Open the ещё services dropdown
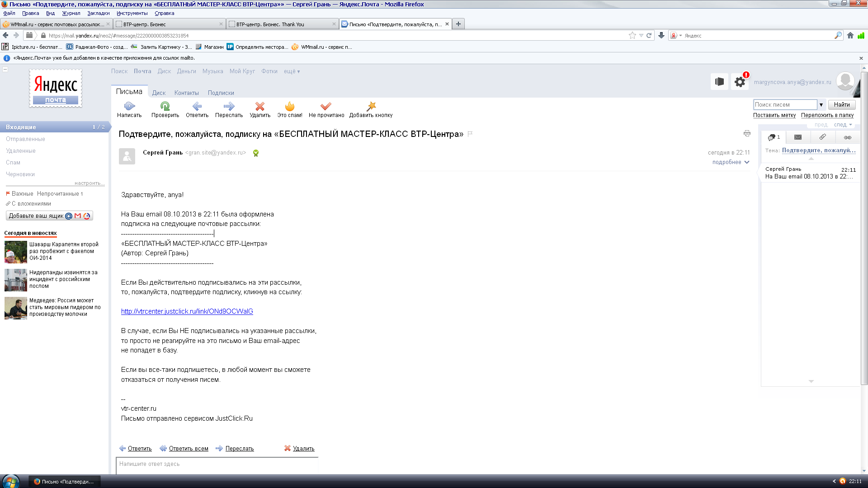Viewport: 868px width, 488px height. pos(292,71)
